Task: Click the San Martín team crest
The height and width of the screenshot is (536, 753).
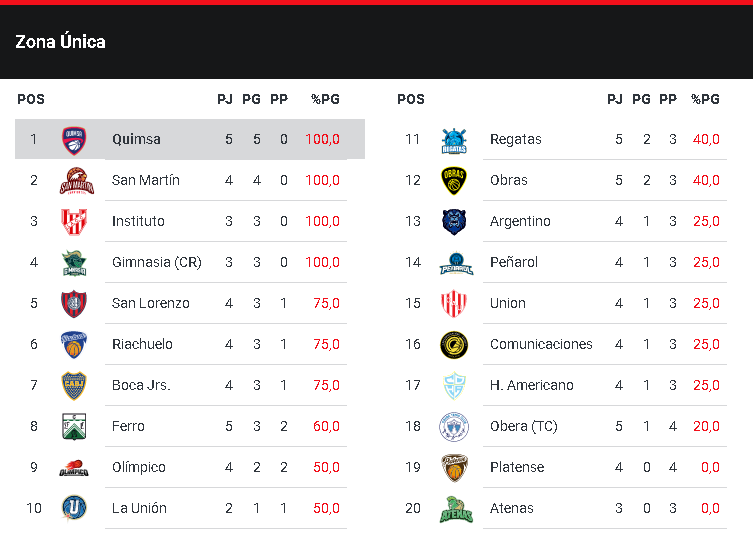Action: [x=74, y=180]
